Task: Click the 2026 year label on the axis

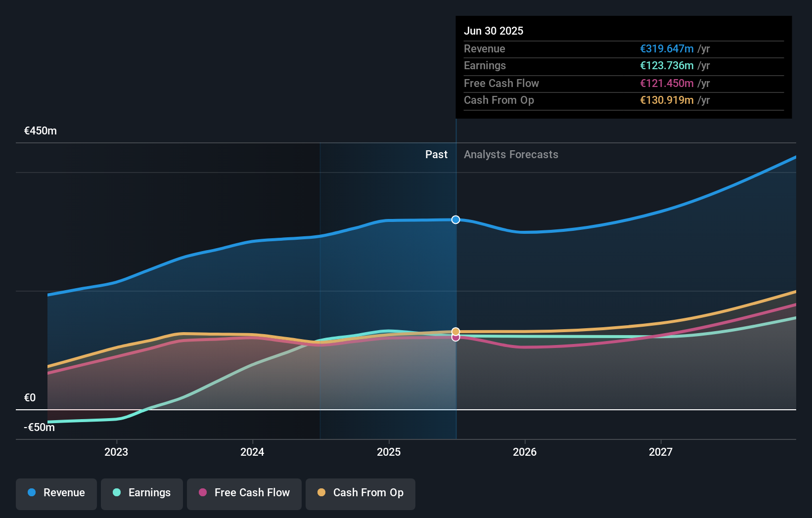Action: click(x=525, y=452)
